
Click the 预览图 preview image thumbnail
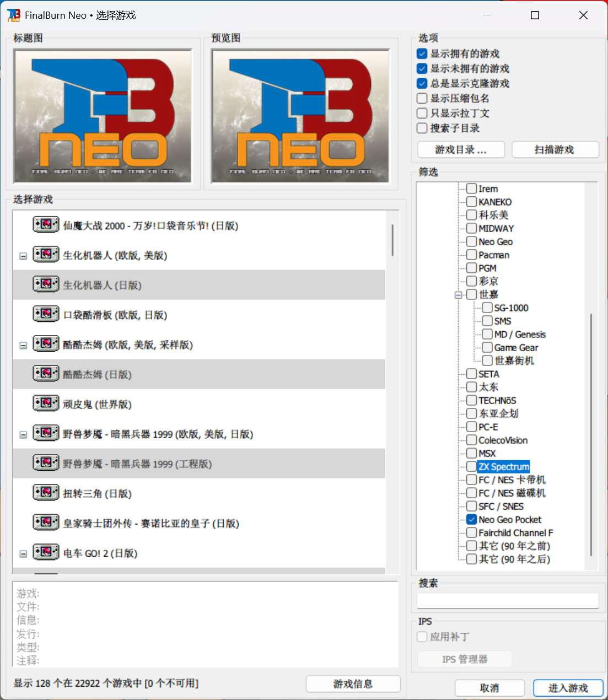tap(300, 116)
